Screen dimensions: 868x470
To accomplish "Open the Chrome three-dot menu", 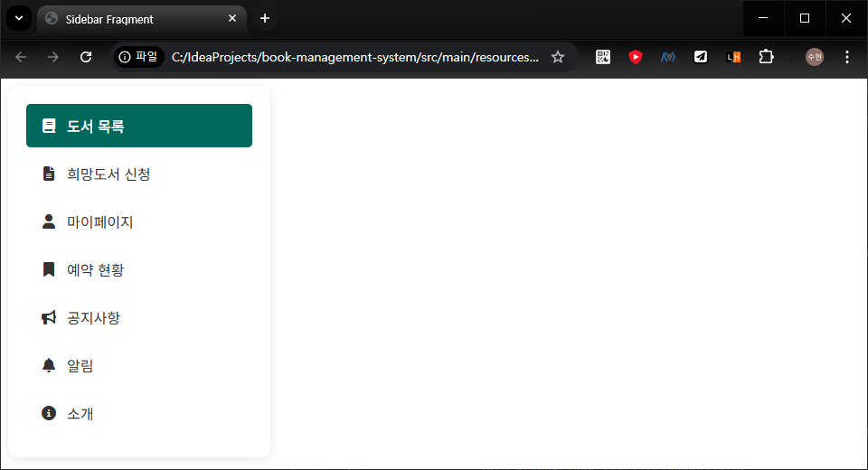I will pos(846,57).
